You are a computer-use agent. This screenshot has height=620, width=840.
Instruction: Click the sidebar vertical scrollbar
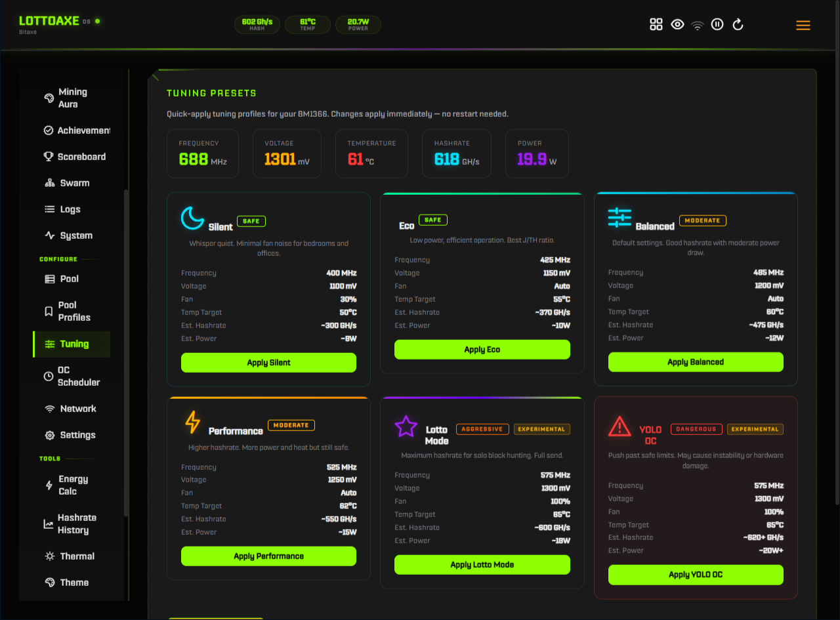point(126,354)
